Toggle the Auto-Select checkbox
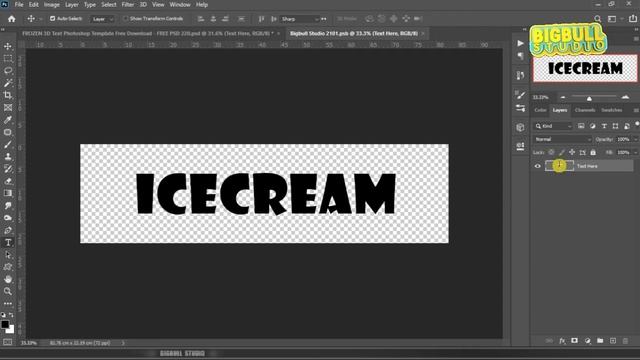The height and width of the screenshot is (360, 640). click(52, 19)
